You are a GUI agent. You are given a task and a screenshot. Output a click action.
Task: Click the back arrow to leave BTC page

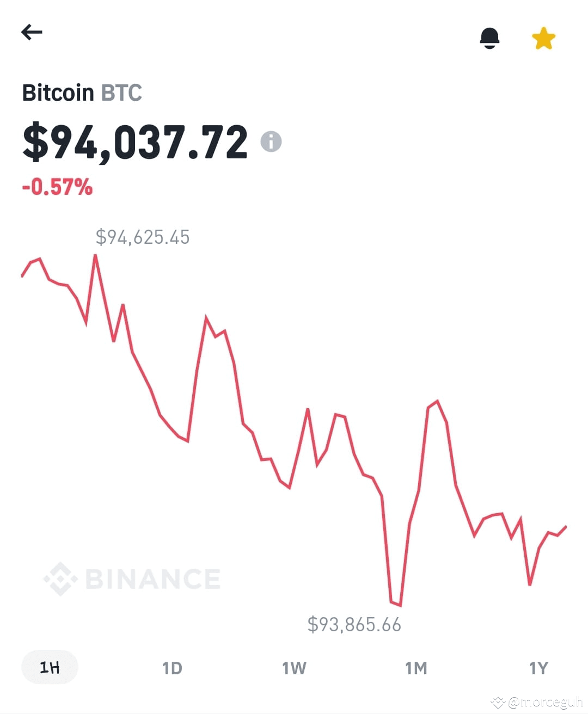pos(32,32)
